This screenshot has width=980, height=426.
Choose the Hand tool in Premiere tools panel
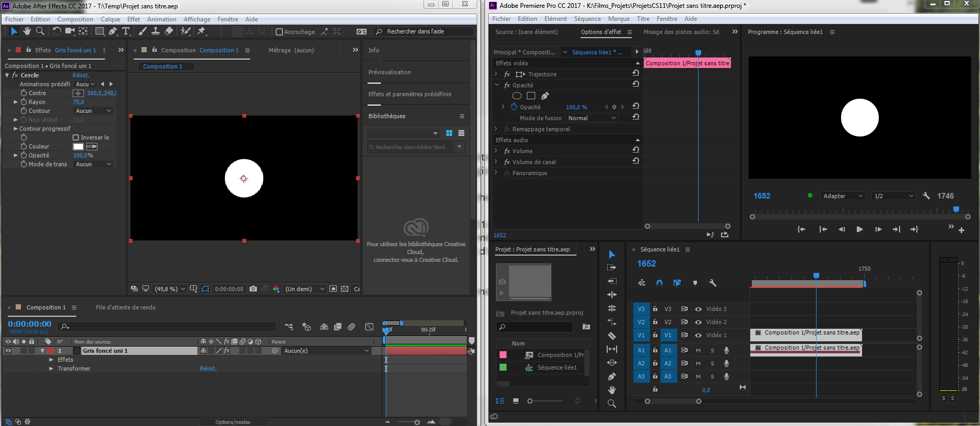tap(612, 390)
